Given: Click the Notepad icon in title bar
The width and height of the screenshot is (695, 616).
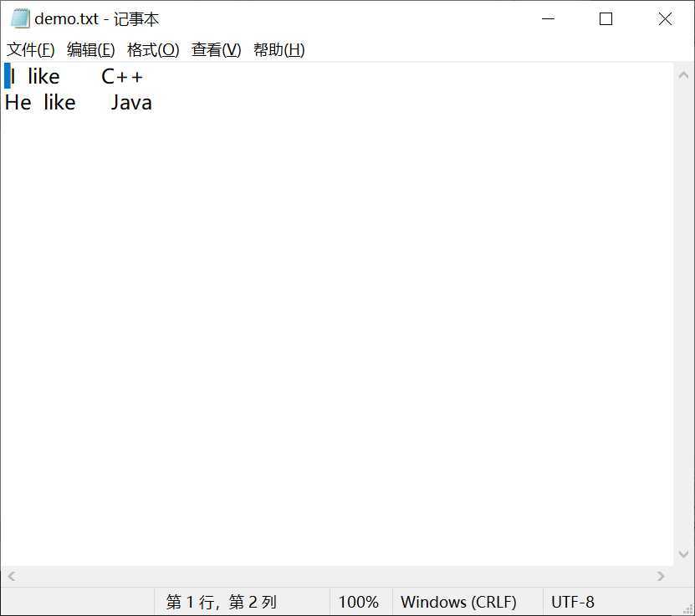Looking at the screenshot, I should [20, 19].
